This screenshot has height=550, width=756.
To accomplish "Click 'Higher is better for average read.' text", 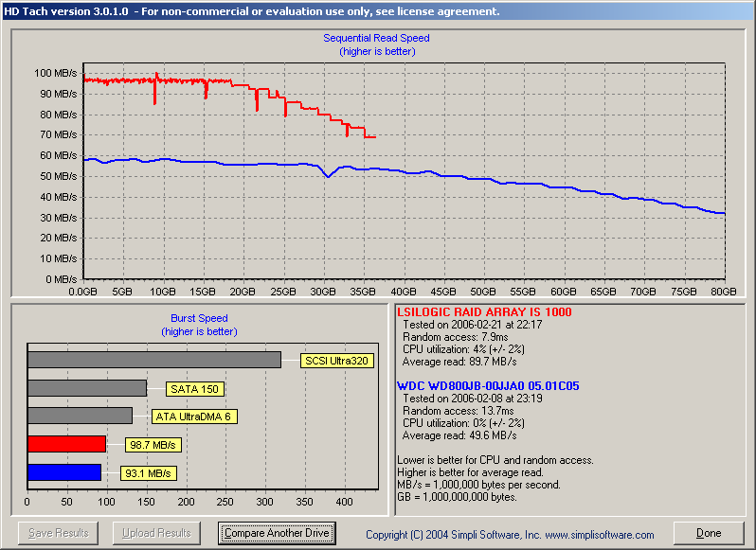I will coord(470,472).
